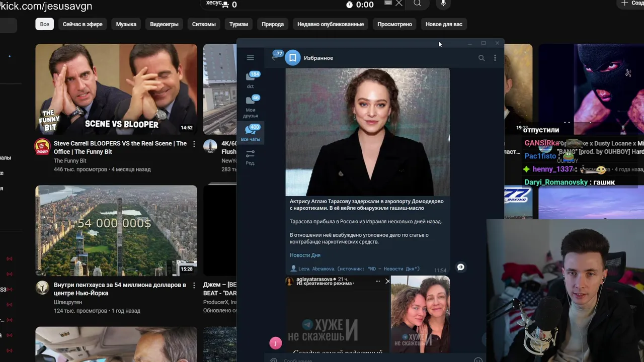The width and height of the screenshot is (644, 362).
Task: Select the Все filter chip on YouTube
Action: pyautogui.click(x=45, y=24)
